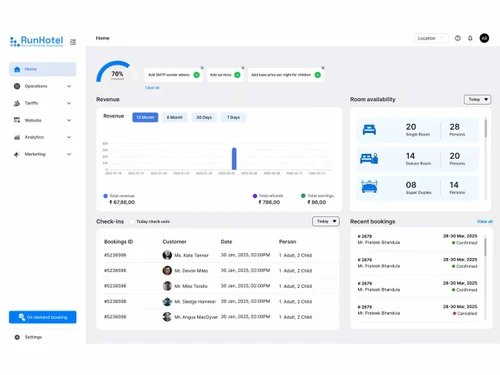
Task: Click '28 Persons' in the Single Room card
Action: tap(457, 130)
